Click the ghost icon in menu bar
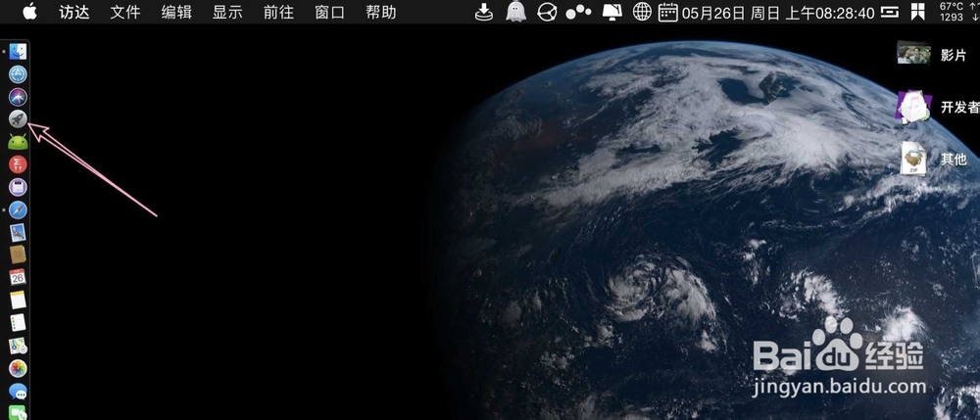This screenshot has height=420, width=980. (515, 12)
